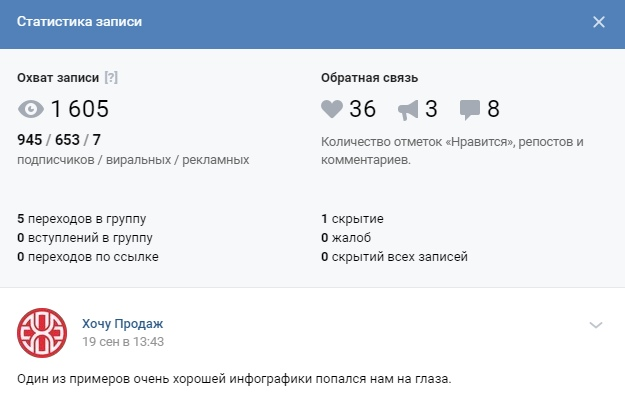Click the comments count 8
The image size is (625, 398).
point(493,109)
